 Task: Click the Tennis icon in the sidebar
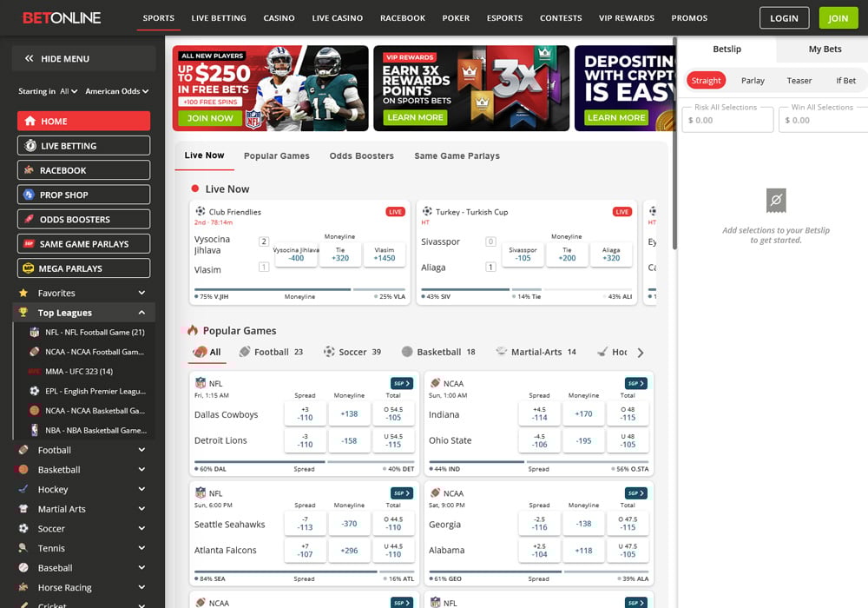[23, 548]
